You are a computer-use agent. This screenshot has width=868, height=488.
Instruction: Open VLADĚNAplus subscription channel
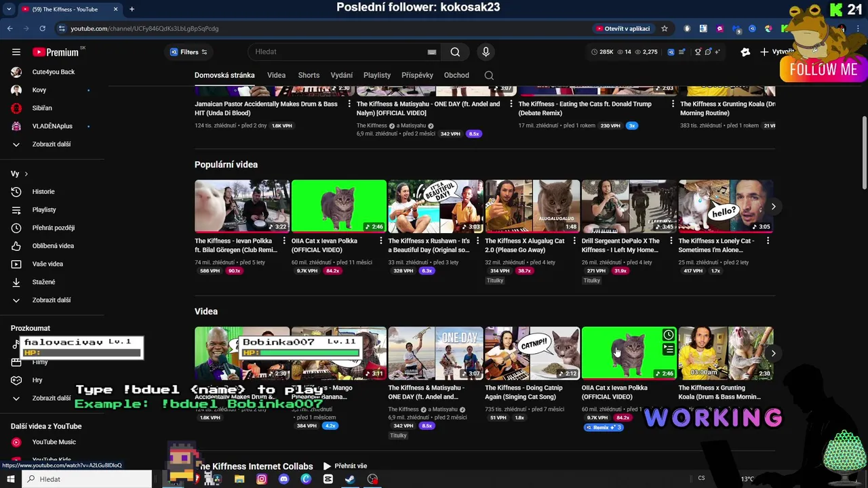point(53,126)
